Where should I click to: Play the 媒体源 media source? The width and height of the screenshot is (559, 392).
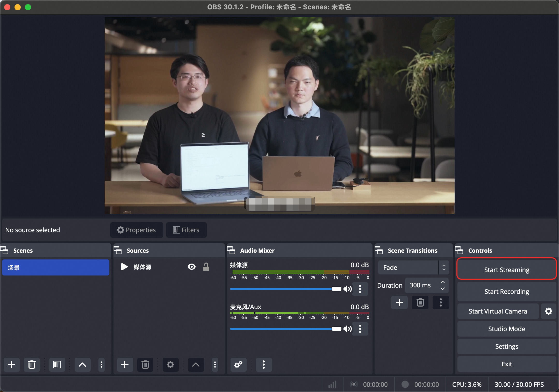pos(124,267)
